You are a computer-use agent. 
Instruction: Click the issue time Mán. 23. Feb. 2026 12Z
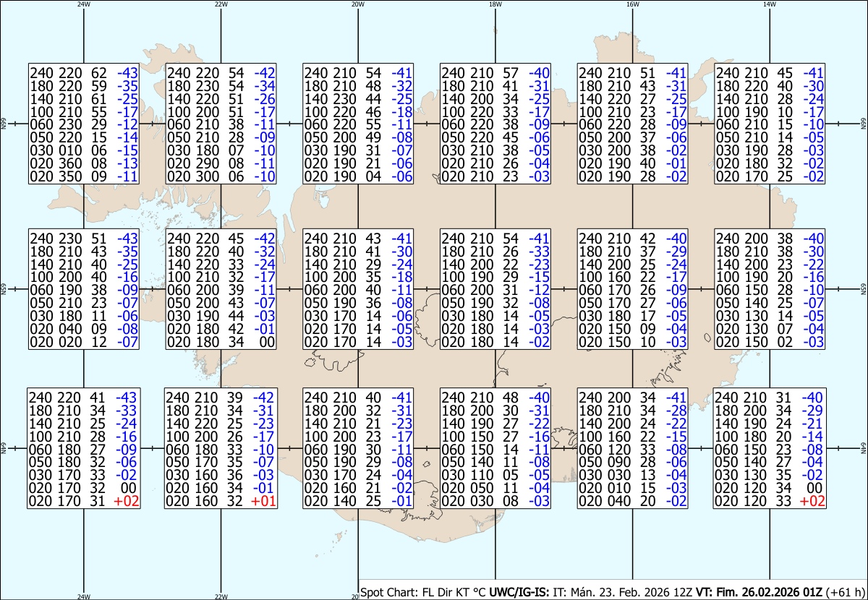click(631, 592)
